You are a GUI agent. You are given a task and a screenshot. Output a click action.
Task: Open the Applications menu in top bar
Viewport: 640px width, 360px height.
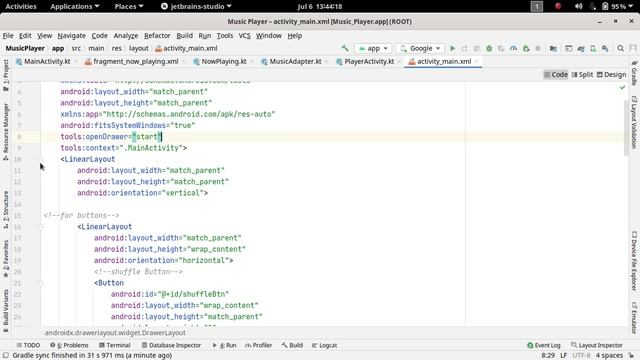75,6
